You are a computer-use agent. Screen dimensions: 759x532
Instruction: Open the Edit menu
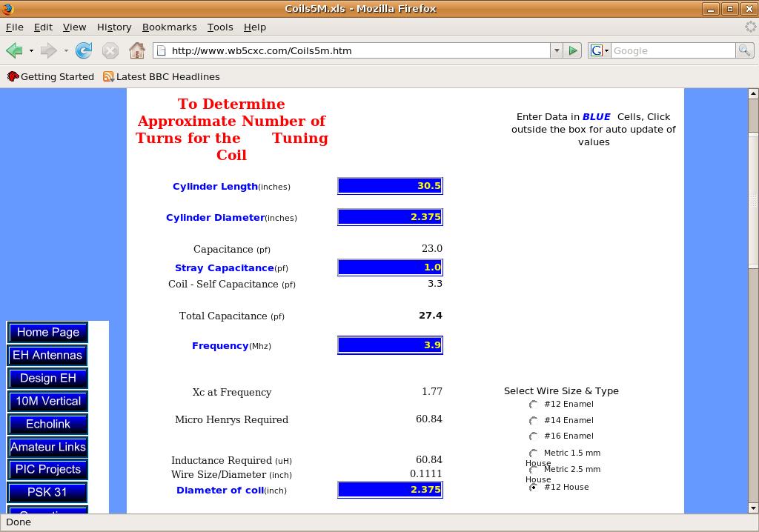pos(43,27)
